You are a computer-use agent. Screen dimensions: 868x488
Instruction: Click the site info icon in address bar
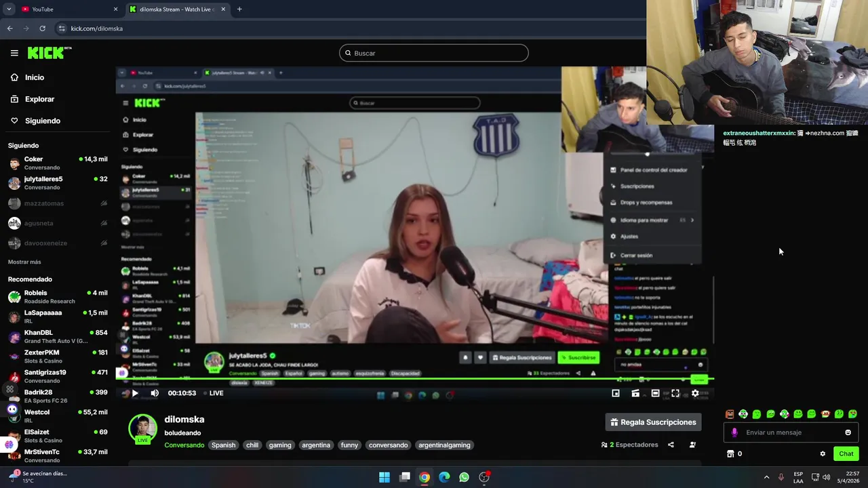pos(62,28)
